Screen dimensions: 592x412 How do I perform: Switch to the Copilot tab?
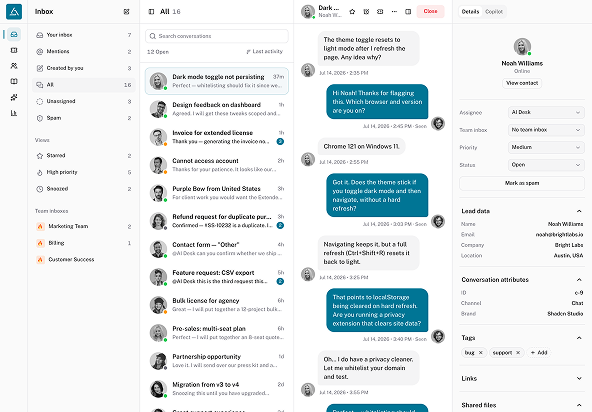(494, 12)
